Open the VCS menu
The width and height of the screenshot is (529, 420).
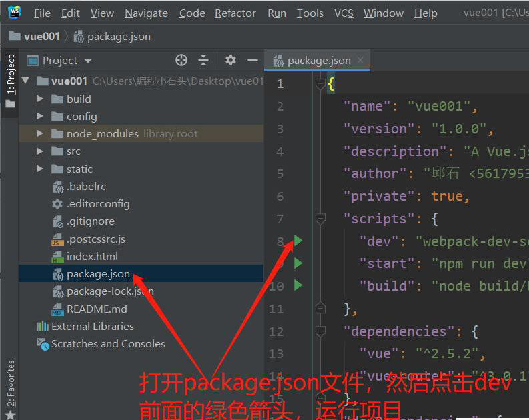pyautogui.click(x=344, y=13)
